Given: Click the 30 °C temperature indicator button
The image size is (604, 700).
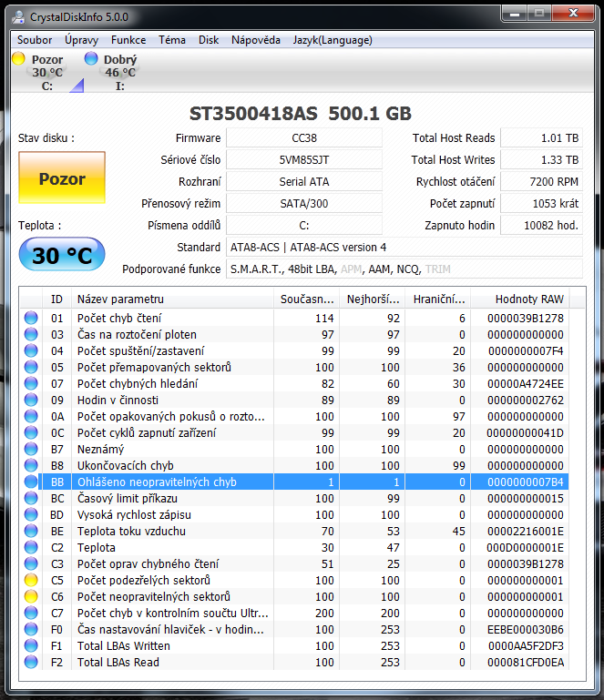Looking at the screenshot, I should (62, 255).
